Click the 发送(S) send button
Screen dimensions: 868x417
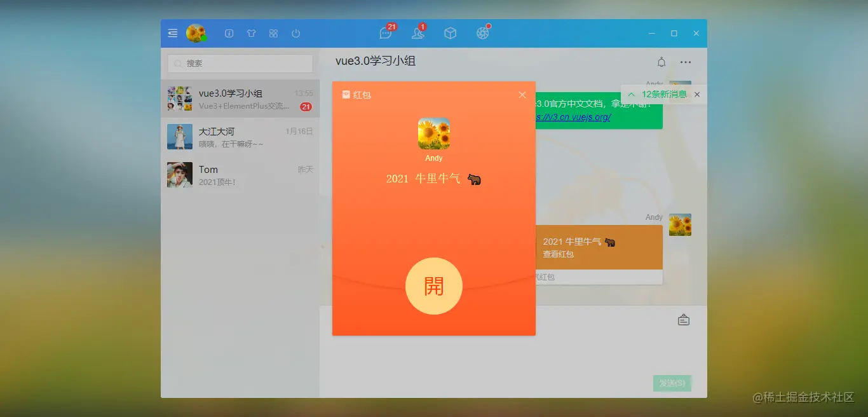[x=672, y=383]
